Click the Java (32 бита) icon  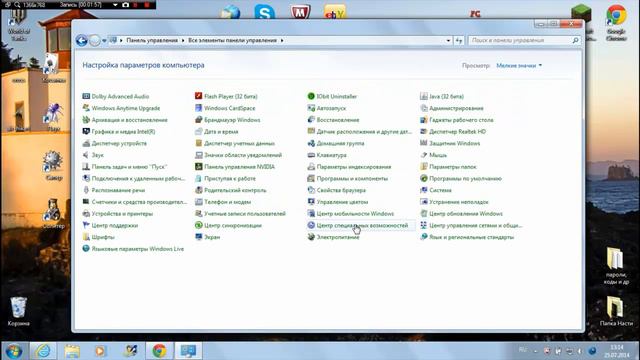click(424, 96)
